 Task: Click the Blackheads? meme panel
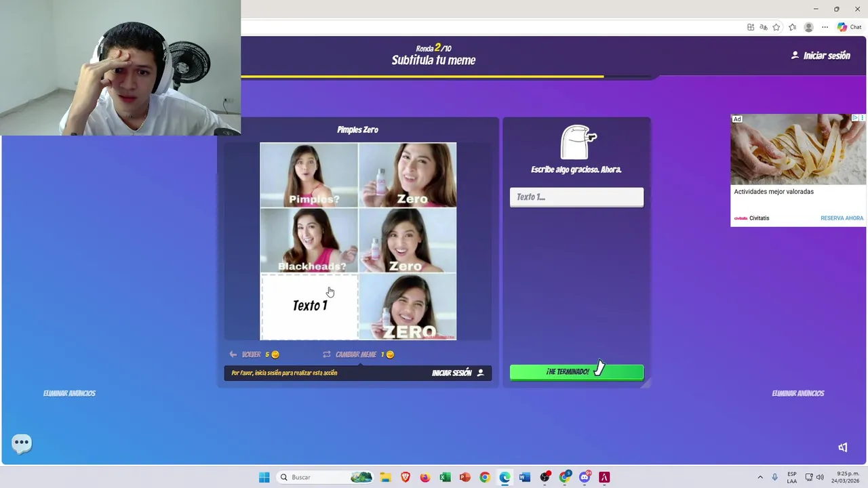click(x=309, y=240)
